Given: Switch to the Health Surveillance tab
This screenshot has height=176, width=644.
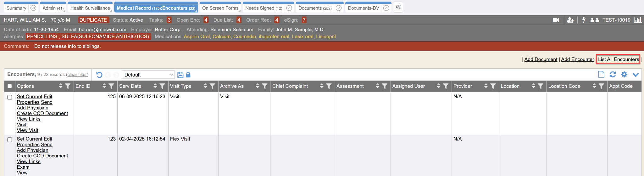Looking at the screenshot, I should tap(90, 8).
